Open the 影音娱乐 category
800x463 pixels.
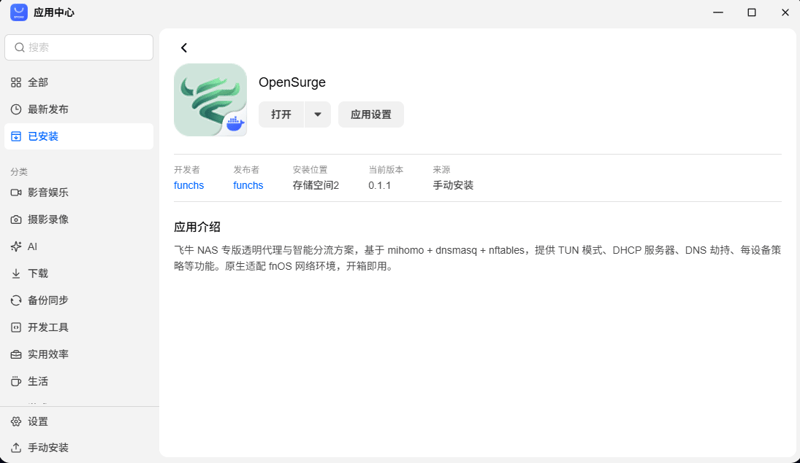click(79, 192)
